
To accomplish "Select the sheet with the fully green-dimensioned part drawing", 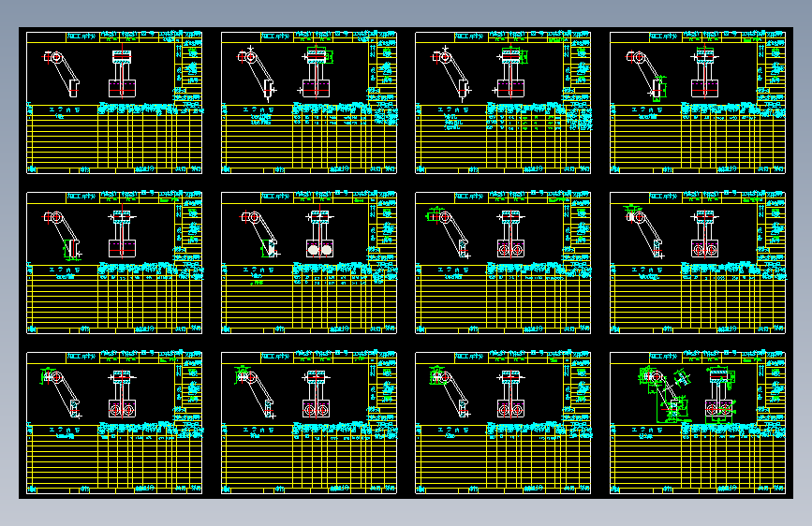I will 698,423.
